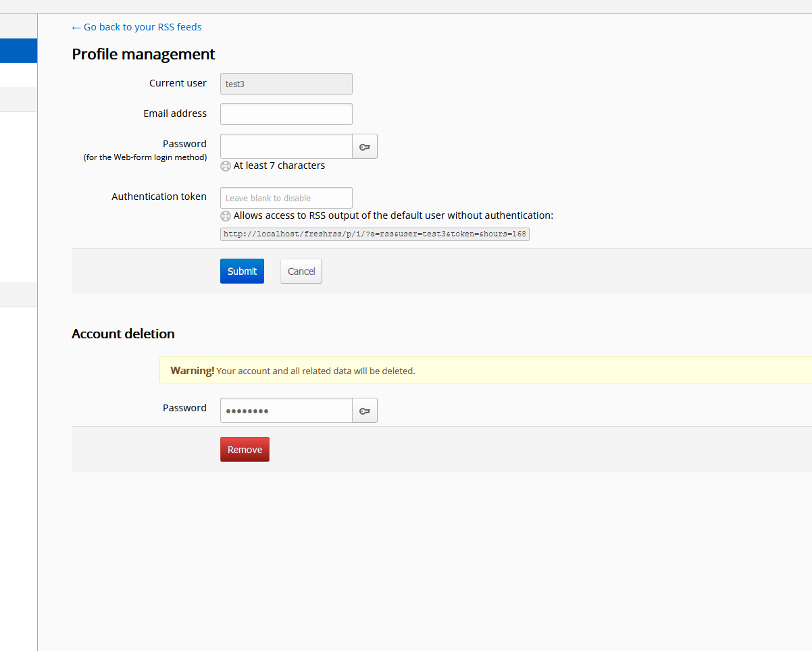812x651 pixels.
Task: Click the Warning! account deletion message
Action: (486, 370)
